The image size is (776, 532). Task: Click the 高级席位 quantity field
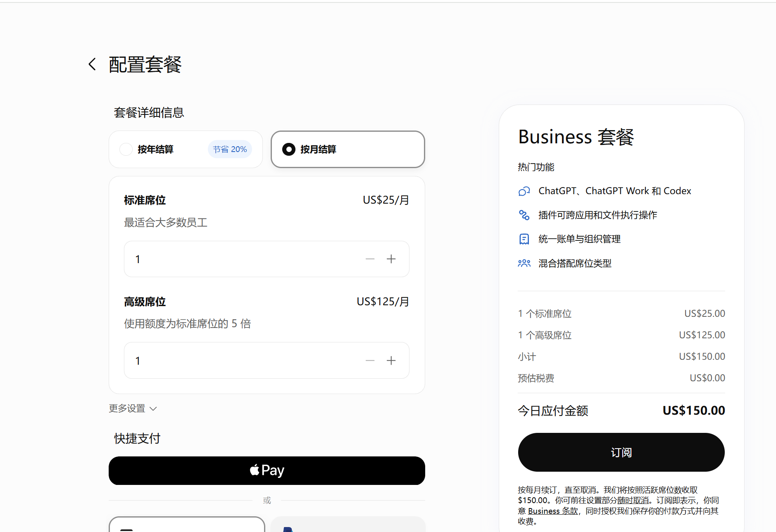(x=267, y=361)
